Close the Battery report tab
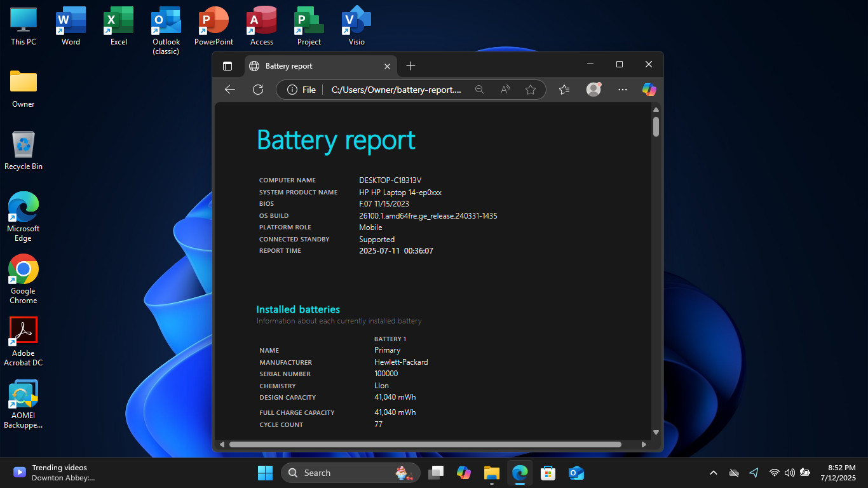This screenshot has height=488, width=868. [388, 66]
